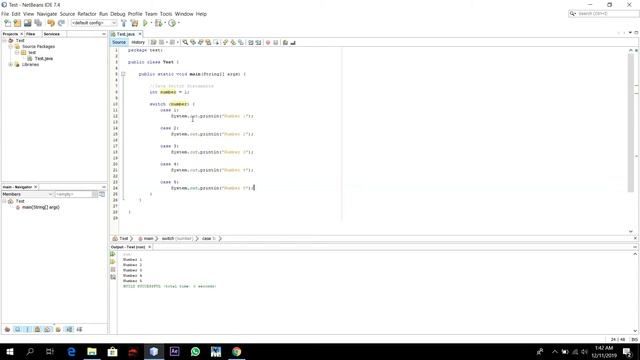This screenshot has height=360, width=640.
Task: Open the Navigate menu
Action: pyautogui.click(x=47, y=14)
